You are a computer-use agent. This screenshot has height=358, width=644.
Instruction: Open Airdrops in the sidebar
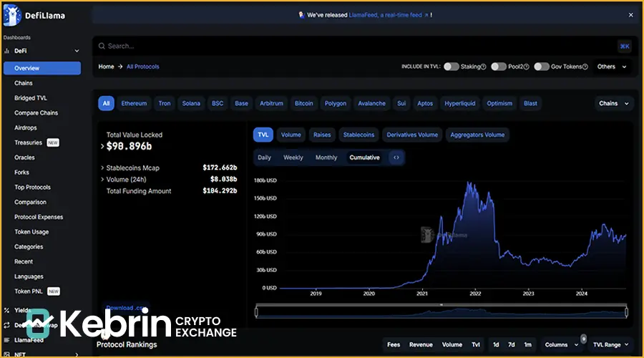pos(26,128)
